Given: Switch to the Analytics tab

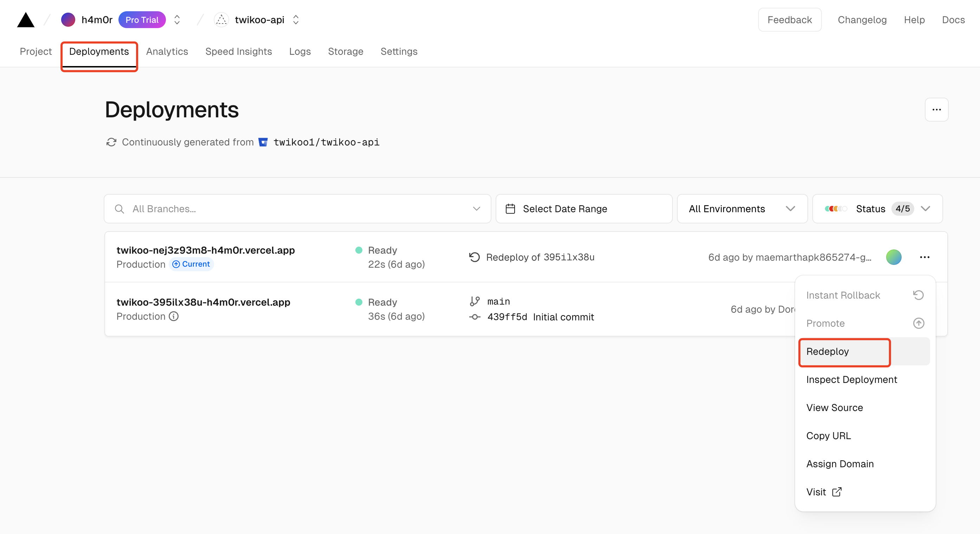Looking at the screenshot, I should (x=167, y=51).
